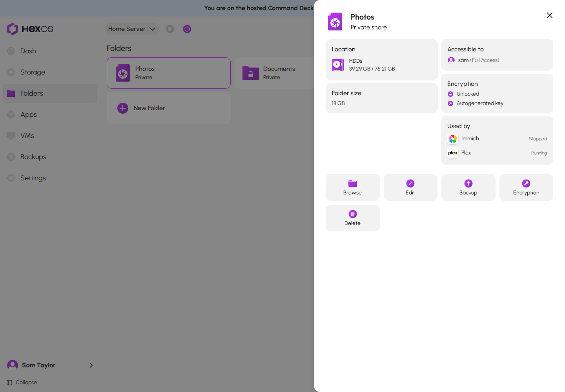Viewport: 565px width, 392px height.
Task: Go to Dash in sidebar
Action: (x=50, y=51)
